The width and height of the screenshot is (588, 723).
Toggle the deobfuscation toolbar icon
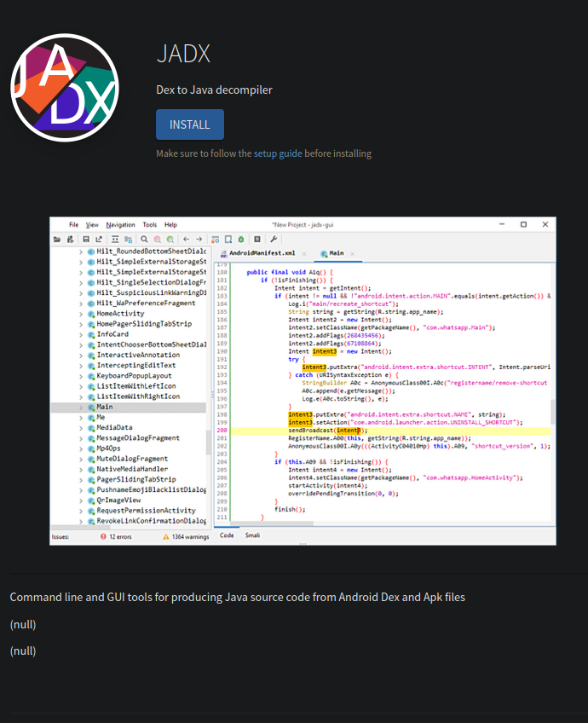click(216, 240)
